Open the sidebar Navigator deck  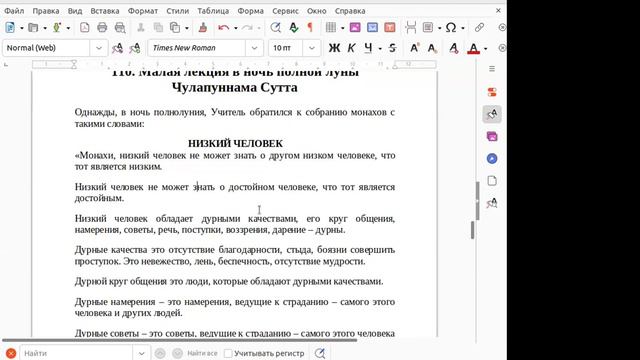pyautogui.click(x=492, y=158)
